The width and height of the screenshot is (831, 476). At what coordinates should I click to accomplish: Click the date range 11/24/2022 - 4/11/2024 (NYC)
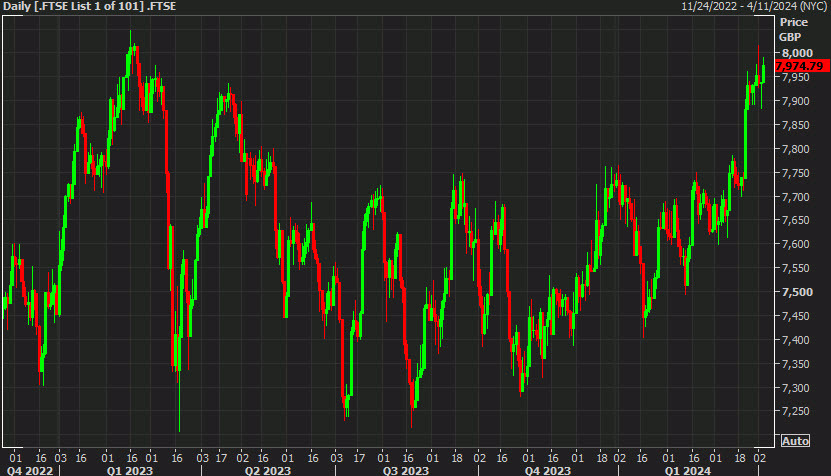coord(754,6)
